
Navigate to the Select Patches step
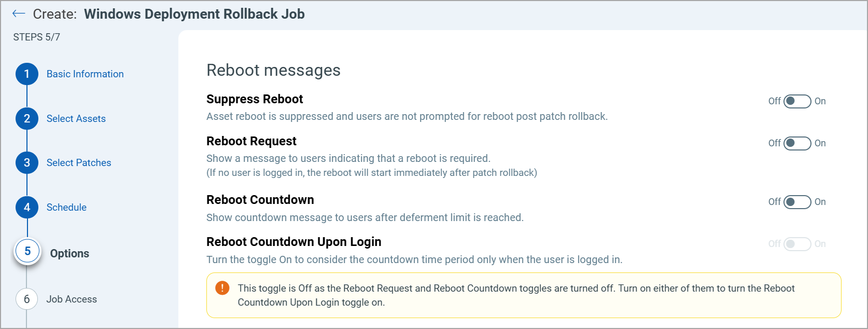click(x=78, y=162)
